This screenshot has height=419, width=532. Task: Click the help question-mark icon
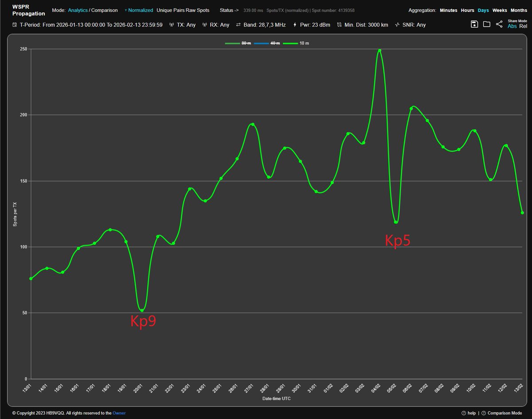464,413
